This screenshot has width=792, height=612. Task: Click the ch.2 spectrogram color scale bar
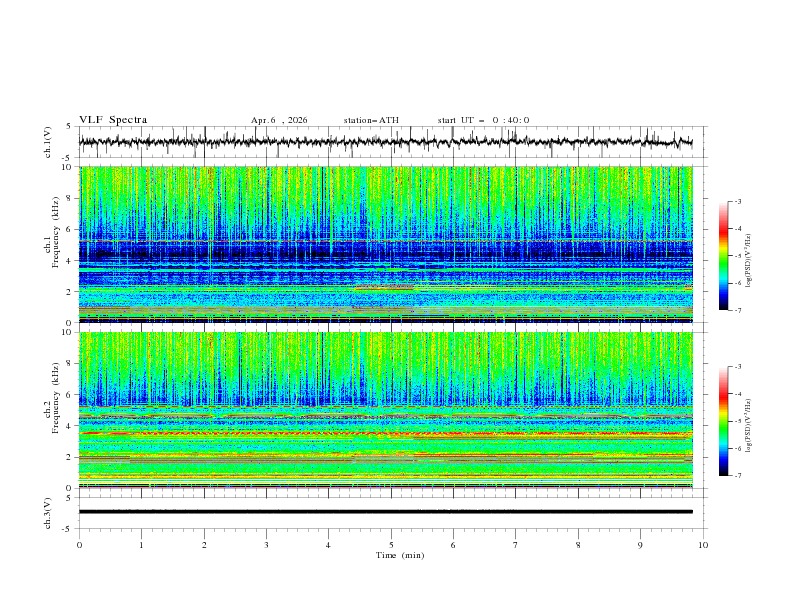click(723, 421)
